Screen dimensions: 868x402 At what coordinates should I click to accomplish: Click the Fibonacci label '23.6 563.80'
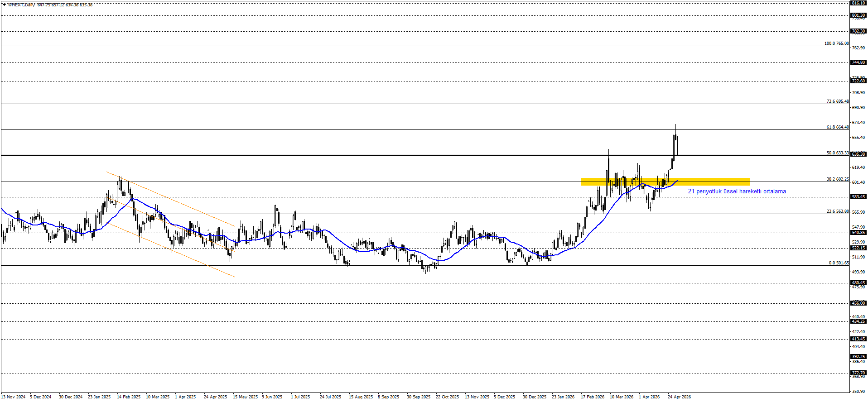[x=838, y=211]
